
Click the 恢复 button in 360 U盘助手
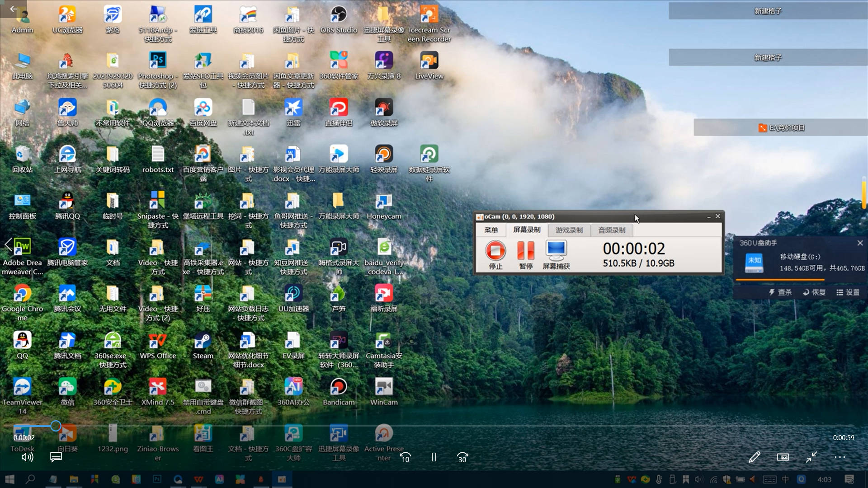(814, 292)
